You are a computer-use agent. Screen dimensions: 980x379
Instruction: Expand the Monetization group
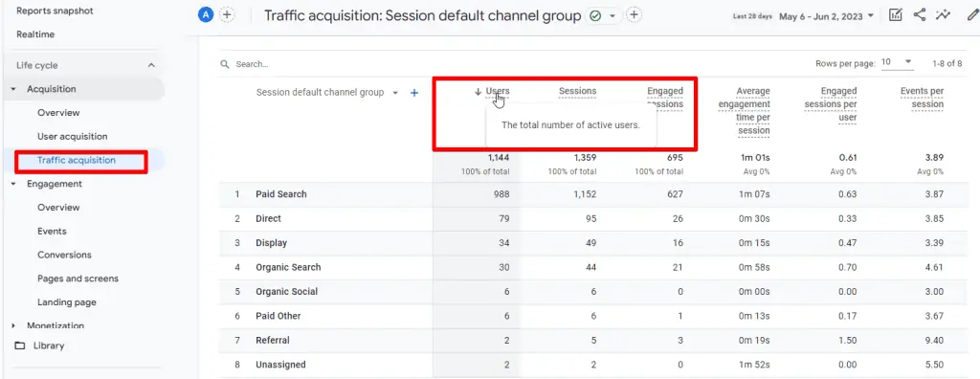pos(13,325)
